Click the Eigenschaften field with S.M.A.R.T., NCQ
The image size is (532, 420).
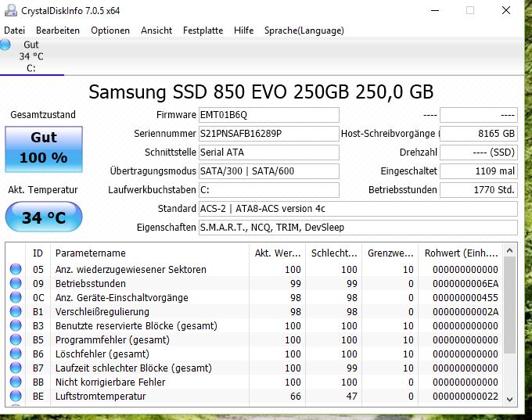coord(358,228)
